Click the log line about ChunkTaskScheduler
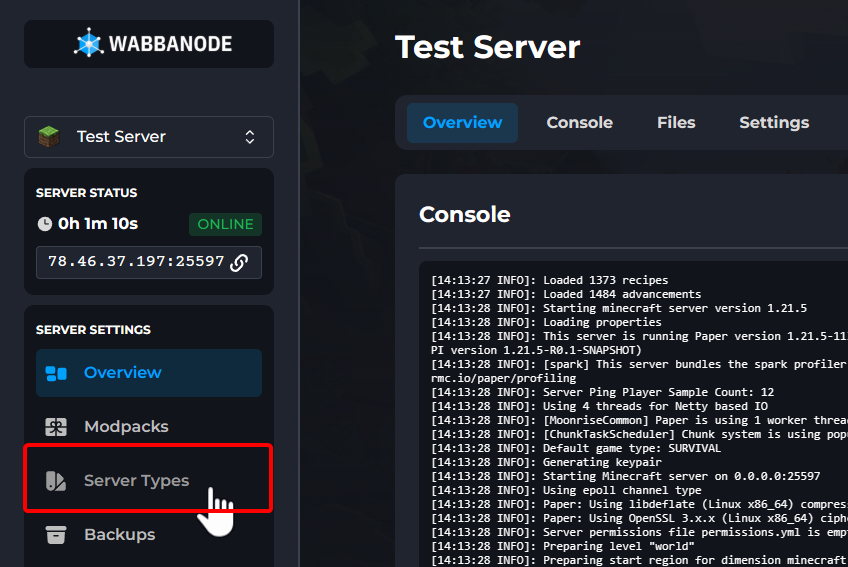This screenshot has width=848, height=567. [639, 434]
